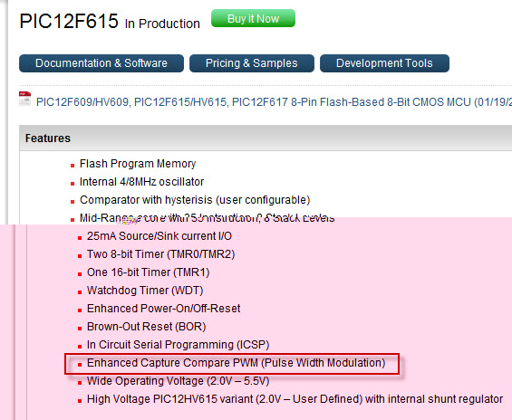Click the In Production status text
This screenshot has height=420, width=512.
(162, 24)
